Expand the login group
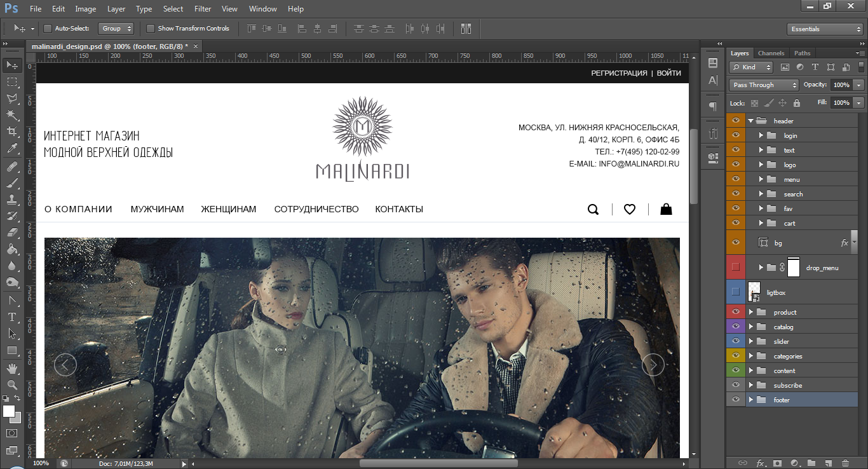Image resolution: width=868 pixels, height=469 pixels. (761, 135)
